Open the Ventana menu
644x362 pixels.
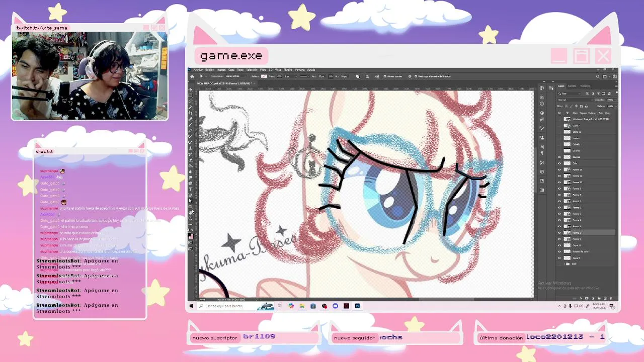pos(299,70)
